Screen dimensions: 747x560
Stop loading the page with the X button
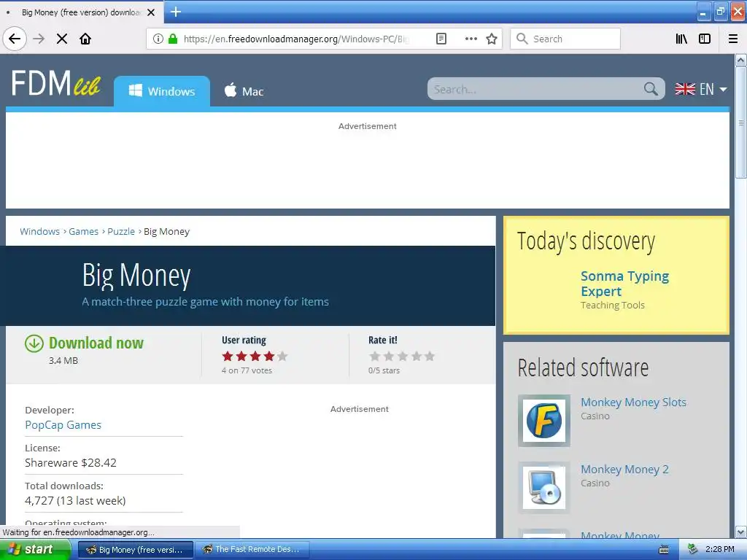62,39
